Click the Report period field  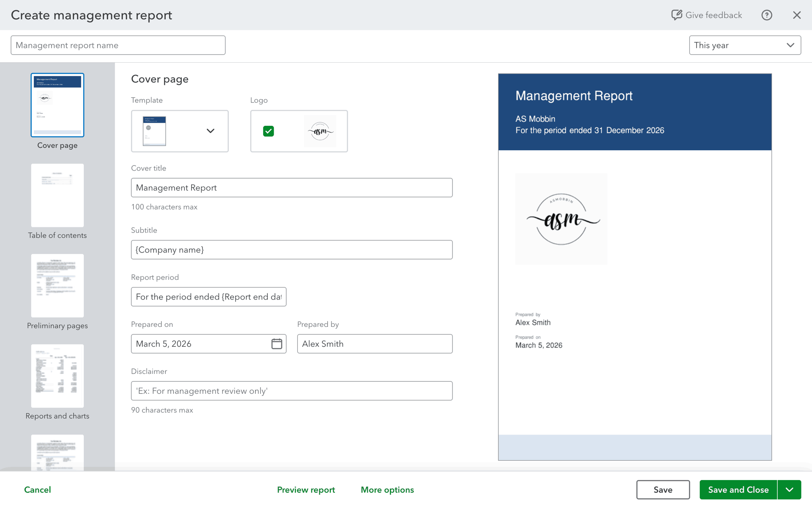tap(208, 297)
